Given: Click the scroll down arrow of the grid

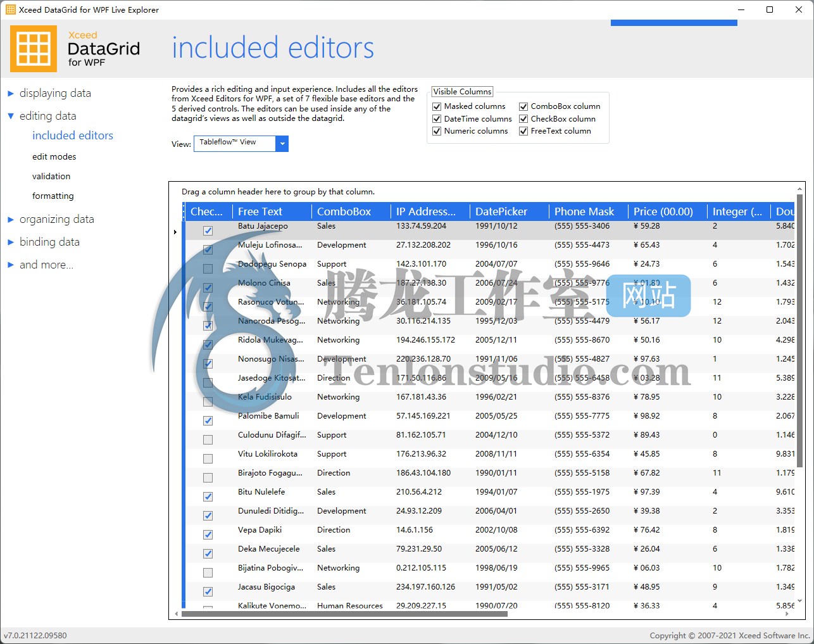Looking at the screenshot, I should click(799, 600).
